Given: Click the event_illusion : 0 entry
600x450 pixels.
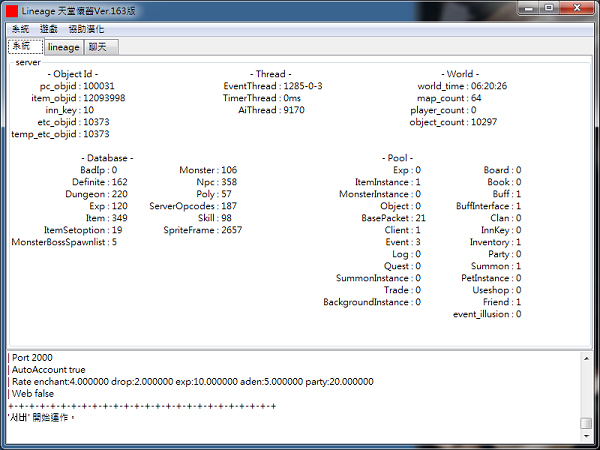Looking at the screenshot, I should (487, 314).
